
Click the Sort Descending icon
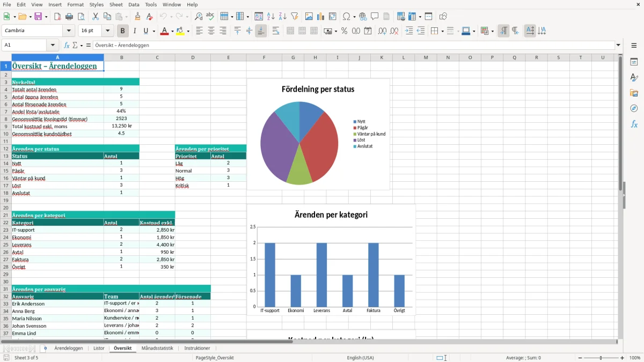pyautogui.click(x=283, y=17)
